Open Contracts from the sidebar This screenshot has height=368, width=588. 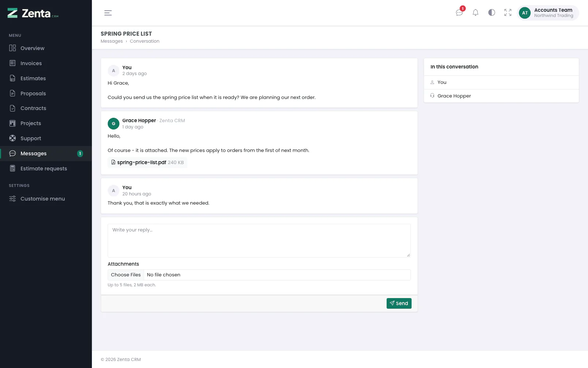coord(46,108)
